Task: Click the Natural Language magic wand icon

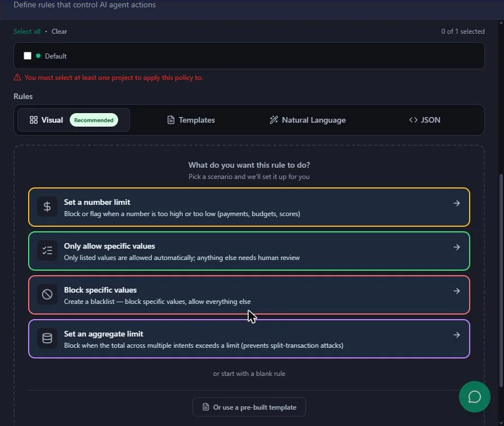Action: click(274, 120)
